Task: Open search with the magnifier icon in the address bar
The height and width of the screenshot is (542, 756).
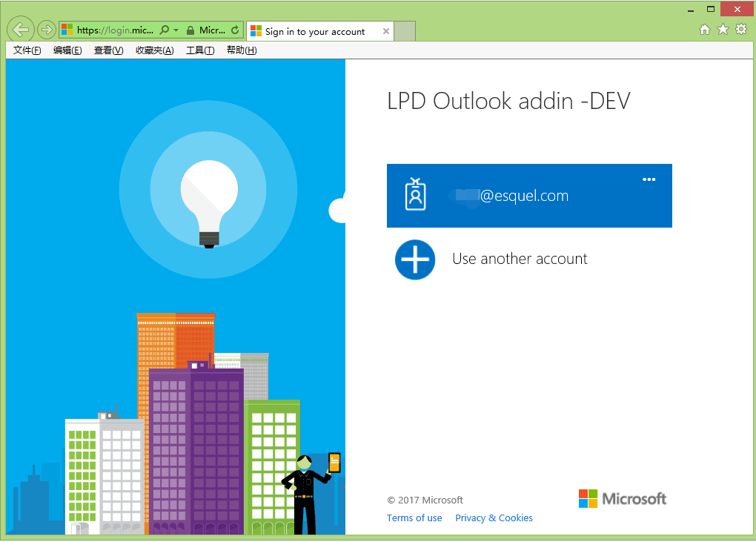Action: [165, 30]
